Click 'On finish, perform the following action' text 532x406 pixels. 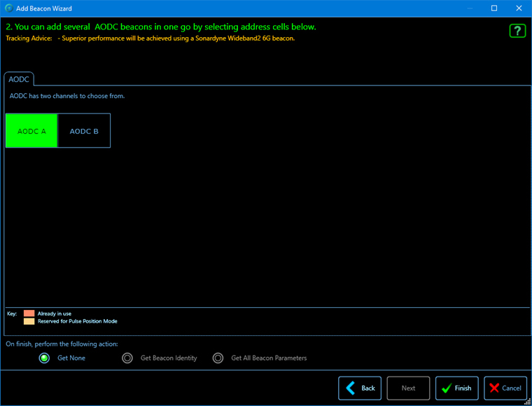coord(62,344)
